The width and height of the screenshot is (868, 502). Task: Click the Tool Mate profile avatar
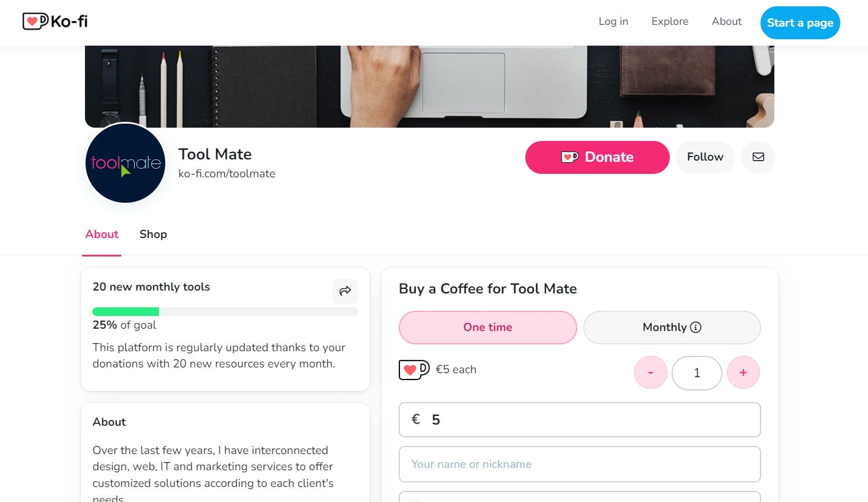125,163
